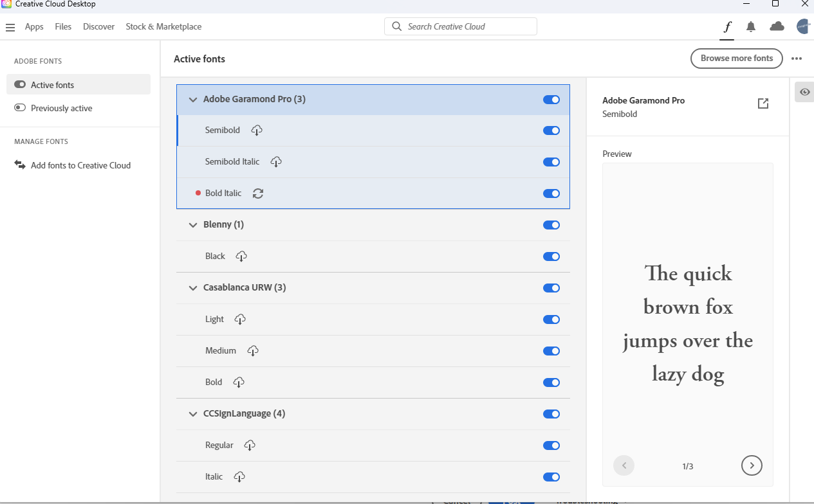The width and height of the screenshot is (814, 504).
Task: Install Semibold font via cloud download icon
Action: coord(257,130)
